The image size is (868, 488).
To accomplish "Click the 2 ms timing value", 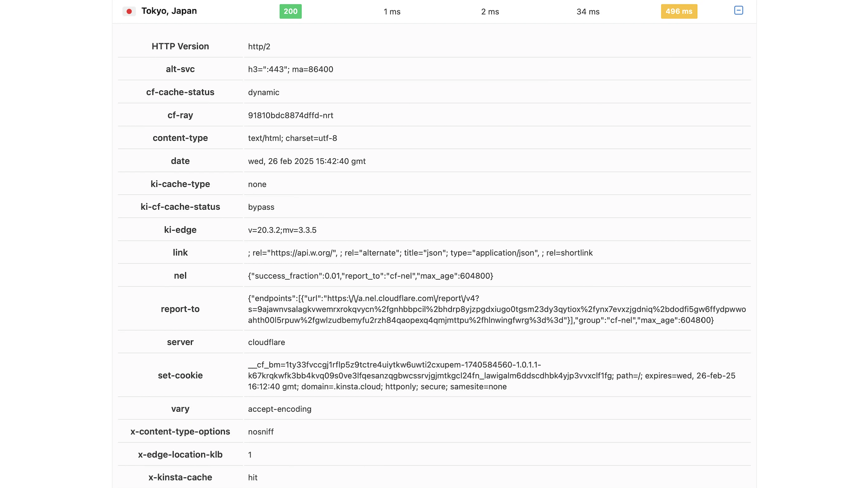I will 490,12.
